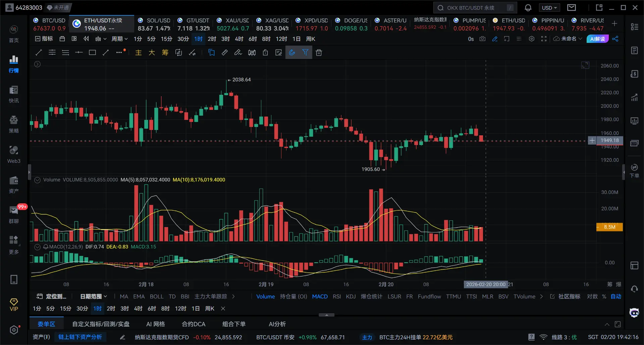644x345 pixels.
Task: Click the 链上链下资产分析 link
Action: (x=80, y=337)
